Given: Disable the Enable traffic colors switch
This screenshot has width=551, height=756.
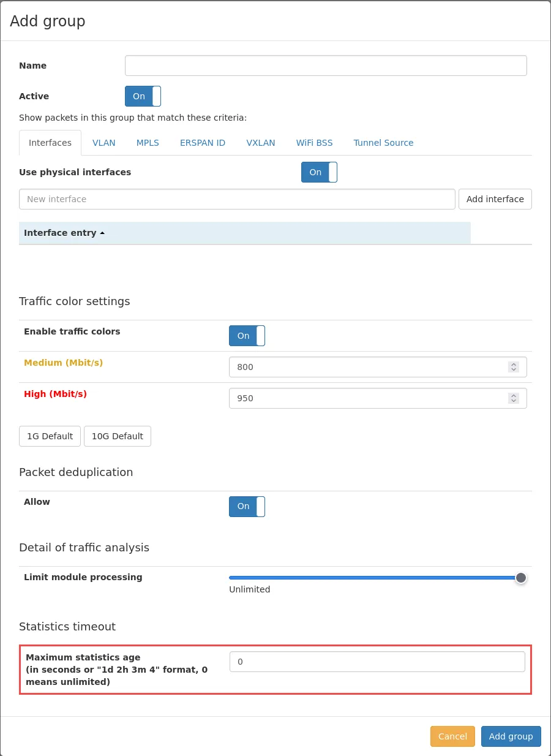Looking at the screenshot, I should click(247, 336).
